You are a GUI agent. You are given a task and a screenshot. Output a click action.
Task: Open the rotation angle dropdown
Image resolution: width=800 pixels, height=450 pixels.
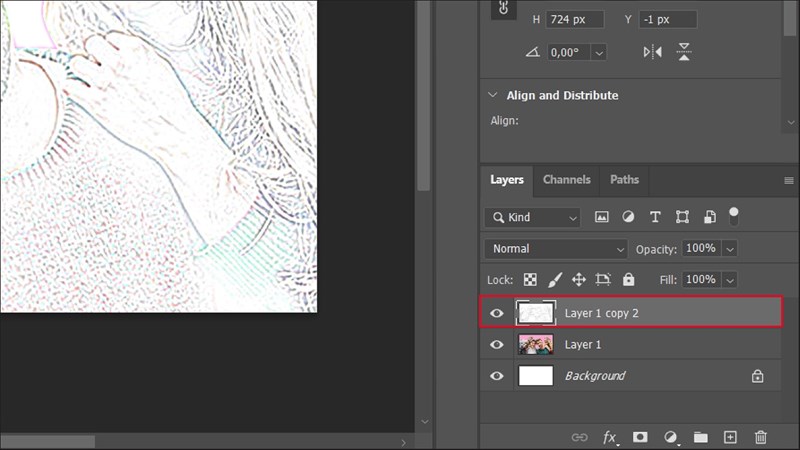click(599, 53)
